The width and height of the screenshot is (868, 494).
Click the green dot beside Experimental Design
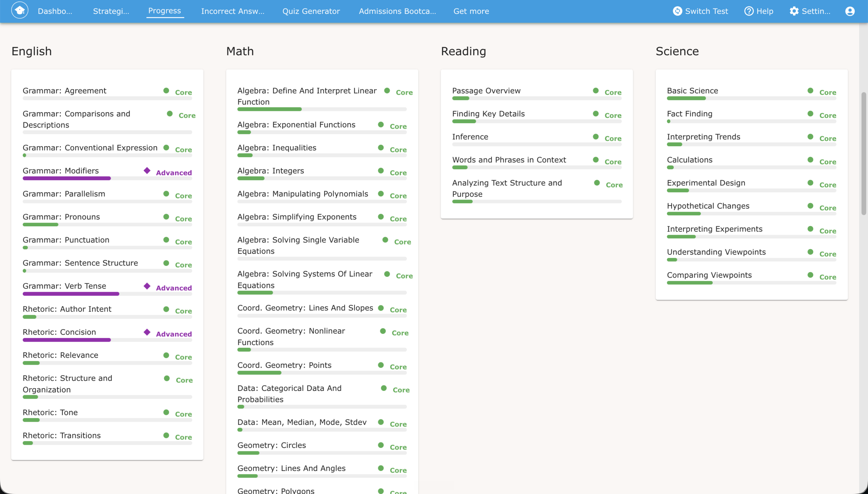pyautogui.click(x=810, y=183)
